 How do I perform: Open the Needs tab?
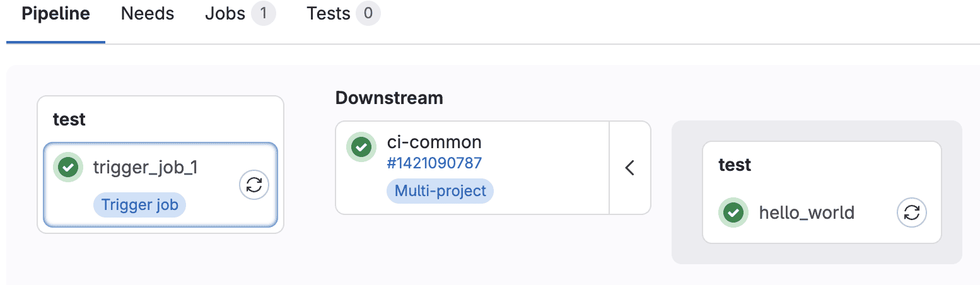148,14
